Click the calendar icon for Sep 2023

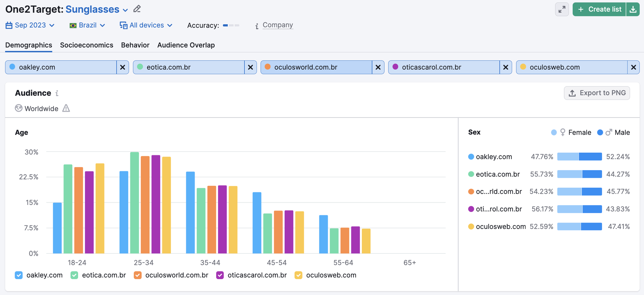coord(9,25)
